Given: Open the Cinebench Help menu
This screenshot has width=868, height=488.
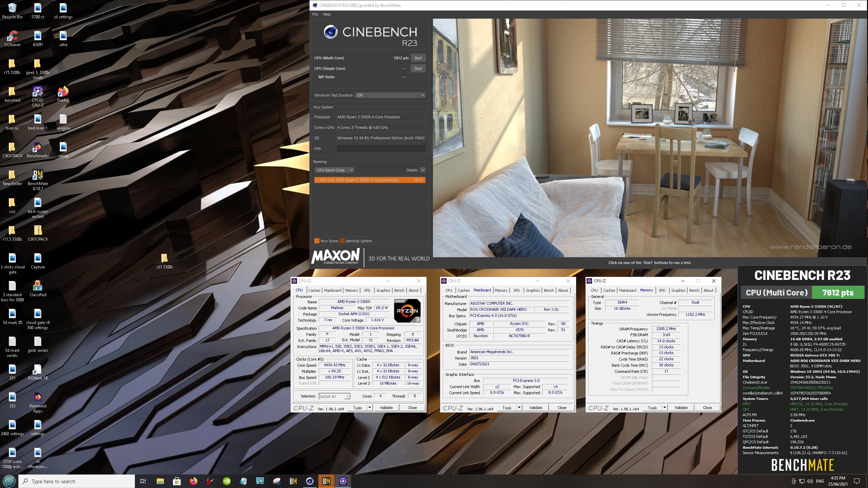Looking at the screenshot, I should click(x=327, y=14).
